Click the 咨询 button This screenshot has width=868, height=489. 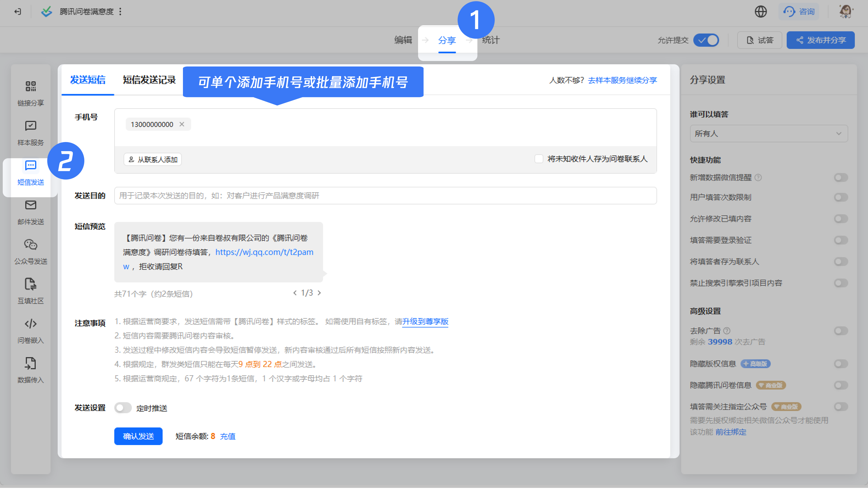pyautogui.click(x=799, y=12)
